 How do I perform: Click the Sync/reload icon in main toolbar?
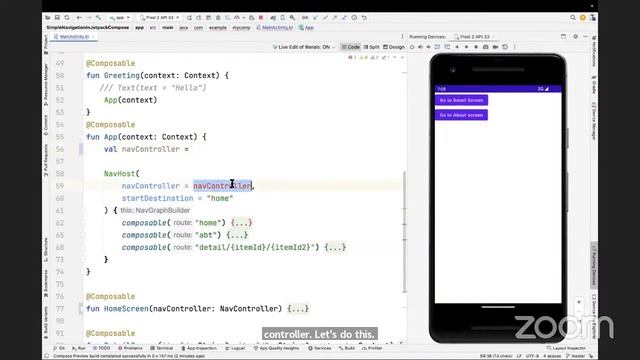coord(67,18)
